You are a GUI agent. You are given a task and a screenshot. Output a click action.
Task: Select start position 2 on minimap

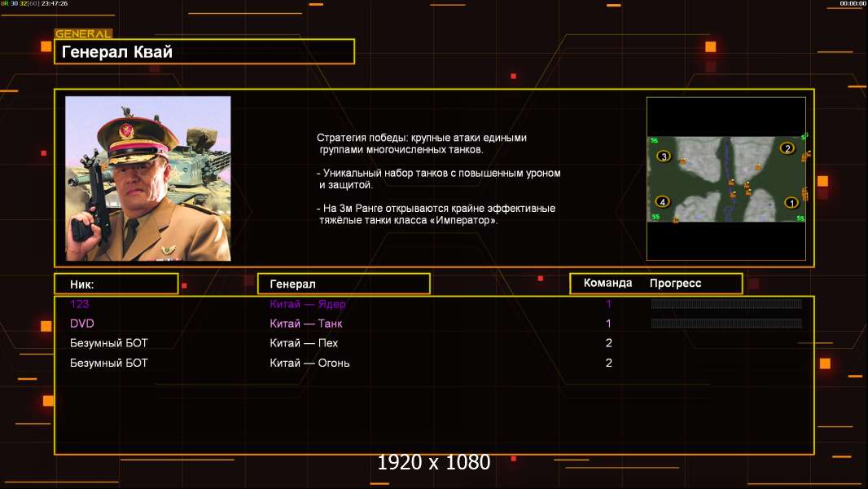click(787, 148)
